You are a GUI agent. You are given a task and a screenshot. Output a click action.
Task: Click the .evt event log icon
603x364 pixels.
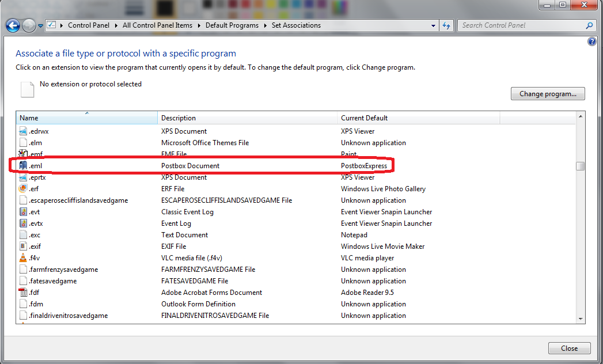point(23,211)
